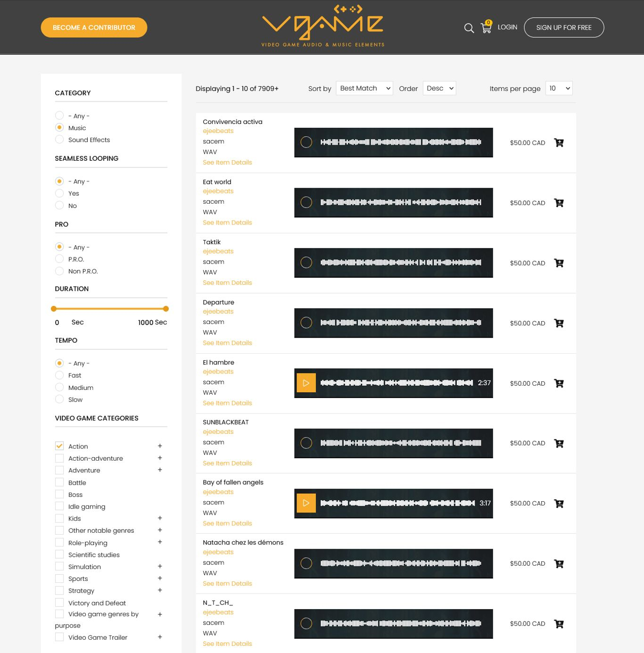Viewport: 644px width, 653px height.
Task: Click LOGIN in the header
Action: click(x=507, y=27)
